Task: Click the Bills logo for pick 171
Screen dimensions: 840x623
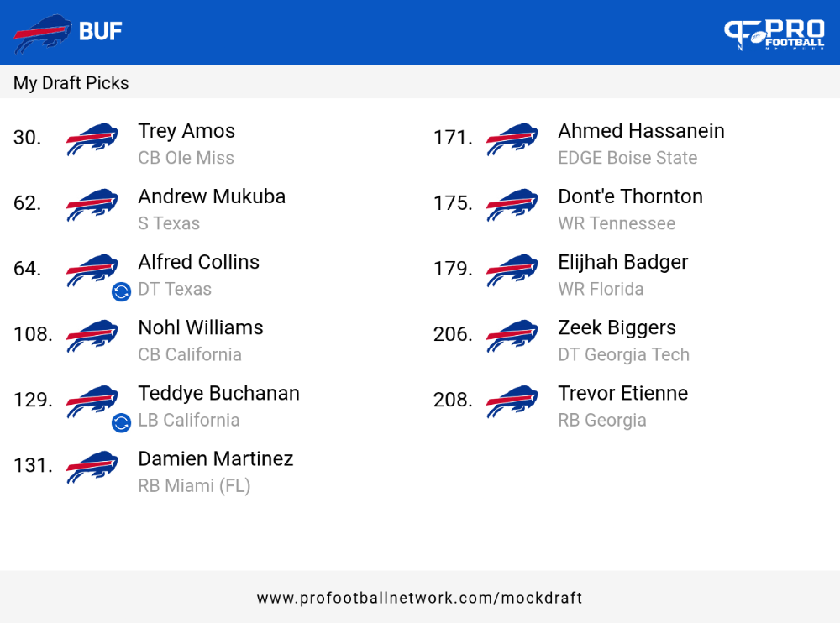Action: click(x=512, y=139)
